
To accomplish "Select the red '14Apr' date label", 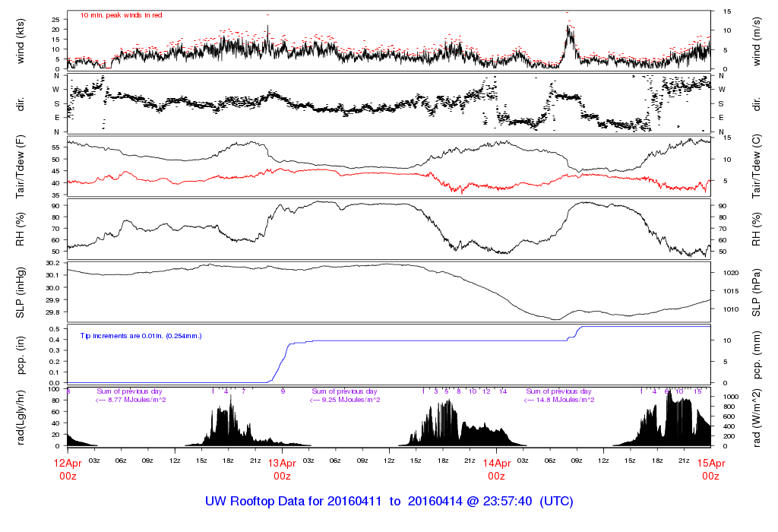I will point(497,463).
